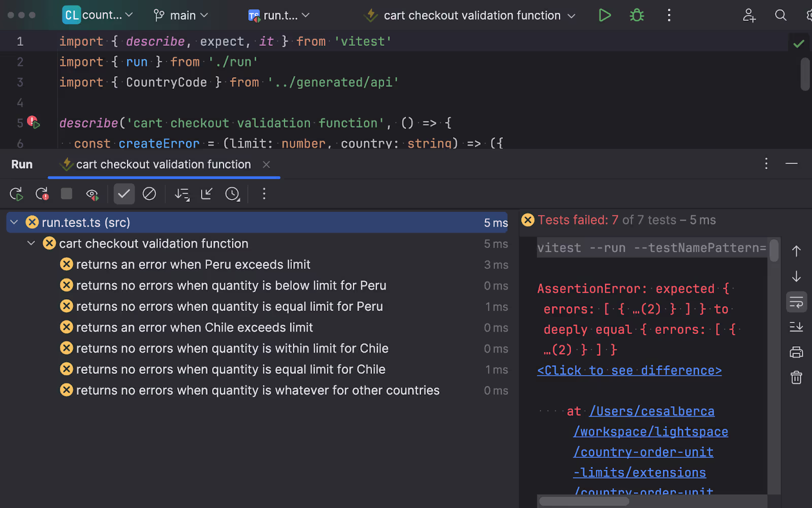Screen dimensions: 812x508
Task: Open project dropdown labeled count...
Action: click(98, 15)
